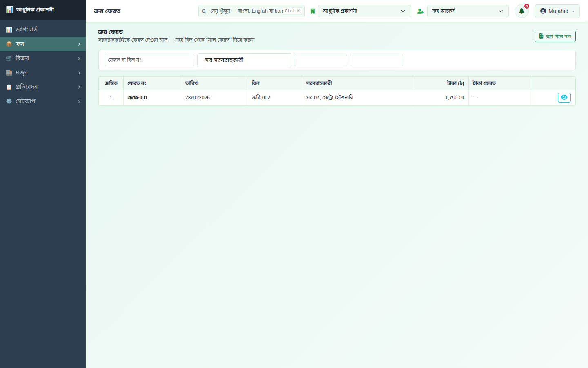The height and width of the screenshot is (368, 588).
Task: Click the ক্রয় box icon in sidebar
Action: pyautogui.click(x=9, y=44)
